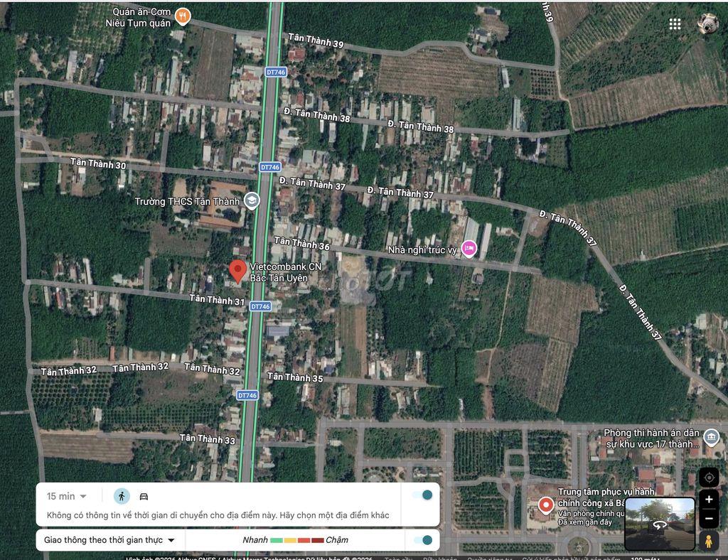Click the traffic speed color legend bar
Screen dimensions: 728x560
(x=296, y=540)
